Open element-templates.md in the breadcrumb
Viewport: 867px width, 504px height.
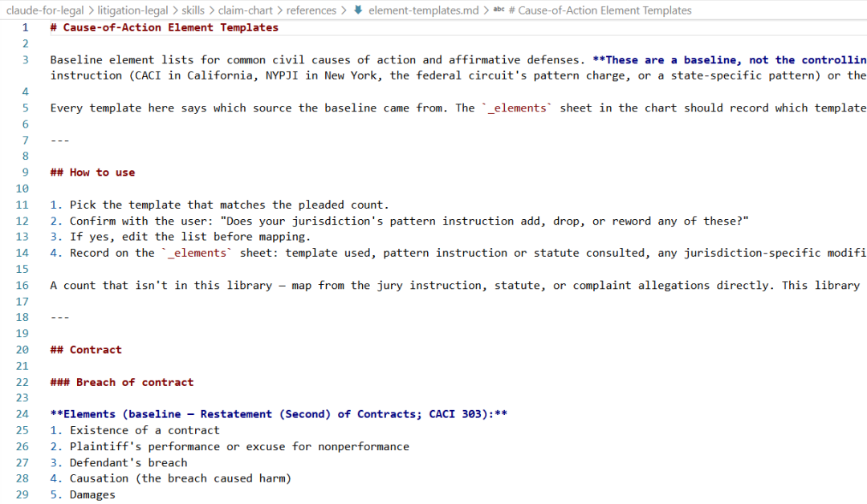point(424,10)
